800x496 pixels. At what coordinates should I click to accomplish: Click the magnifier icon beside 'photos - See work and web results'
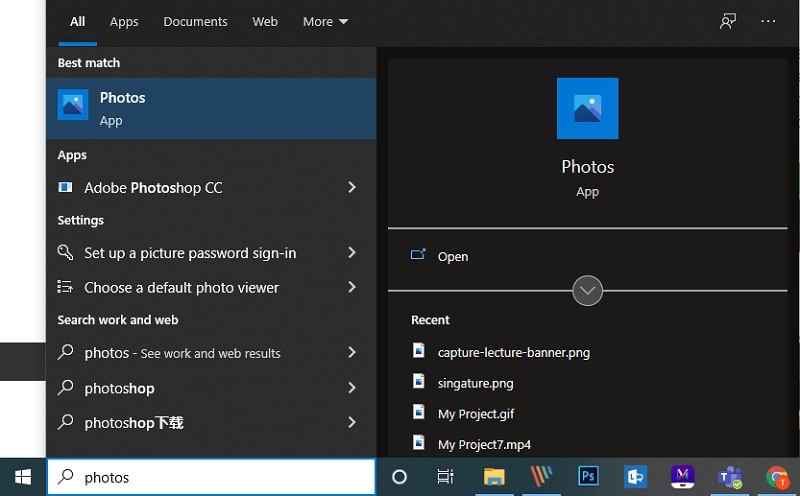tap(66, 352)
